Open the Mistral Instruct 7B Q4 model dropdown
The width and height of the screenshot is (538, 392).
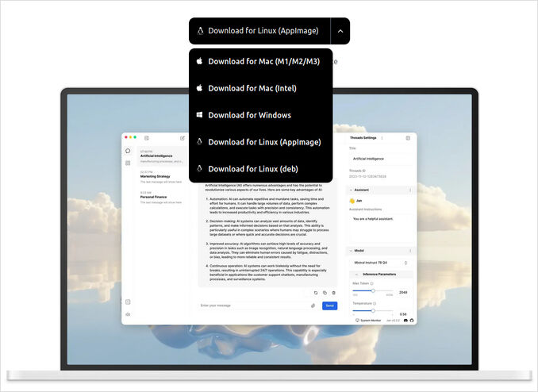(x=381, y=263)
